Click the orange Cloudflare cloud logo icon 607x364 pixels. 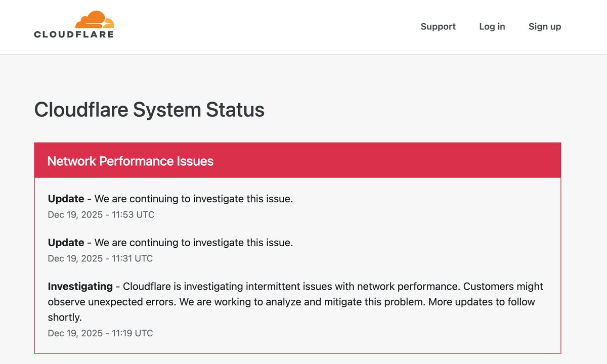95,20
